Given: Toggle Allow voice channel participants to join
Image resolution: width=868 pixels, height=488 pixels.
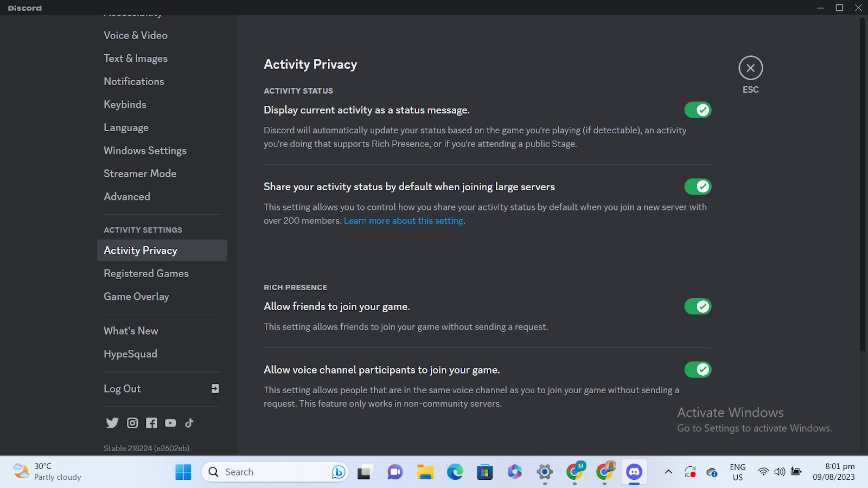Looking at the screenshot, I should [698, 370].
